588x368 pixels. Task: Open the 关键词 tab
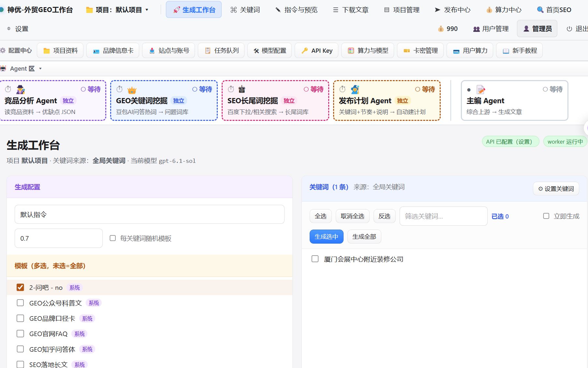(x=245, y=10)
